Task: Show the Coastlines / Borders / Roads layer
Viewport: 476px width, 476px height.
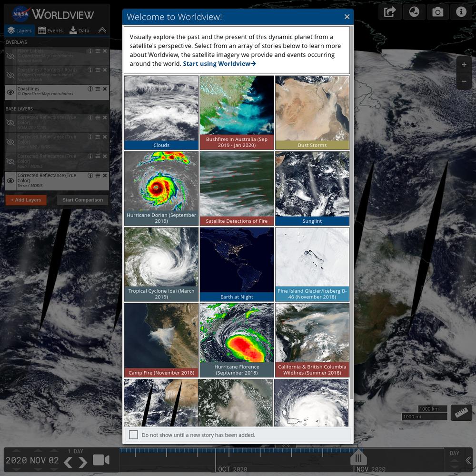Action: click(10, 75)
